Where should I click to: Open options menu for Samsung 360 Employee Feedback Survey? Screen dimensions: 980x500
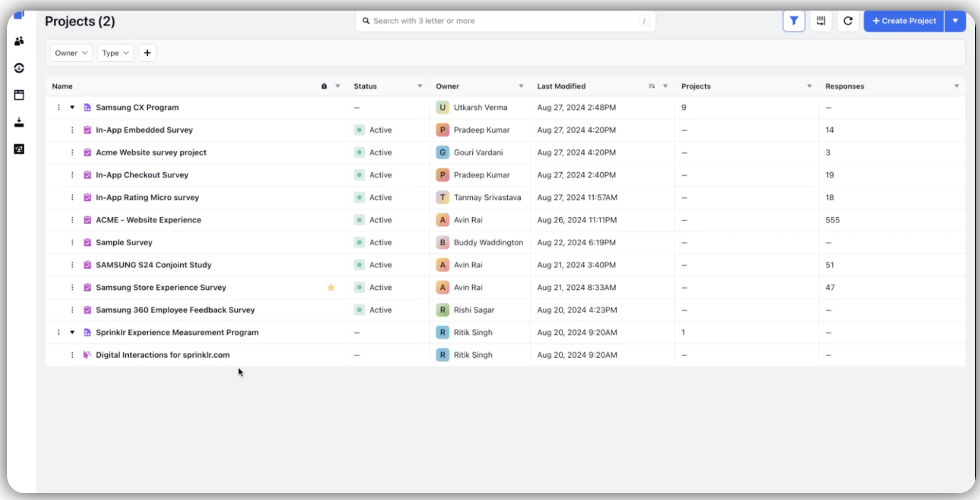click(x=72, y=310)
